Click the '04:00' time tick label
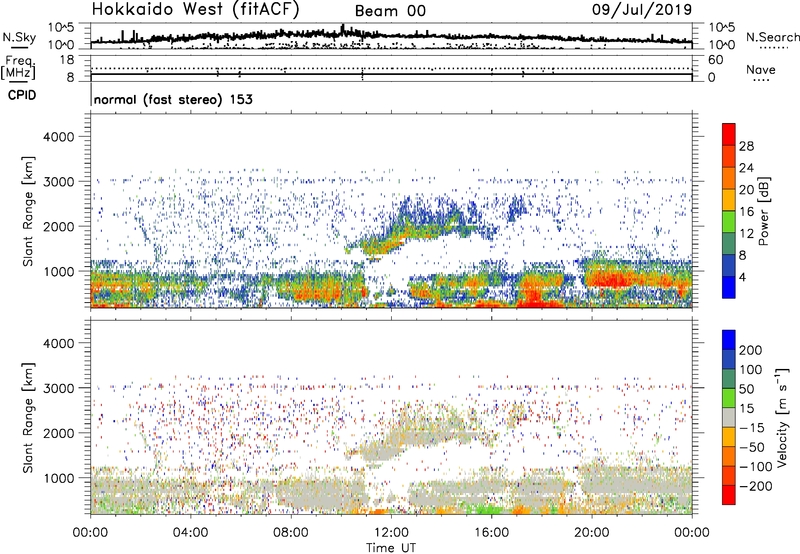Image resolution: width=800 pixels, height=554 pixels. pyautogui.click(x=190, y=533)
